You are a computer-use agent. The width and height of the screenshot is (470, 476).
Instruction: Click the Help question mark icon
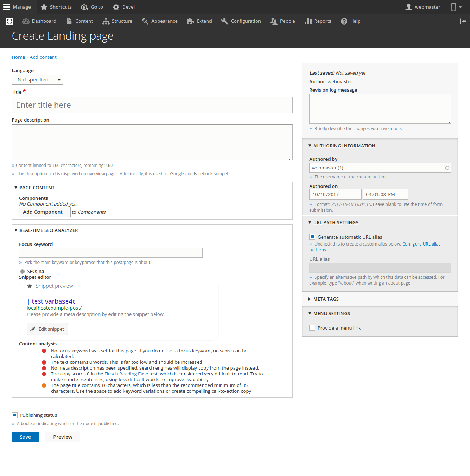pos(344,21)
